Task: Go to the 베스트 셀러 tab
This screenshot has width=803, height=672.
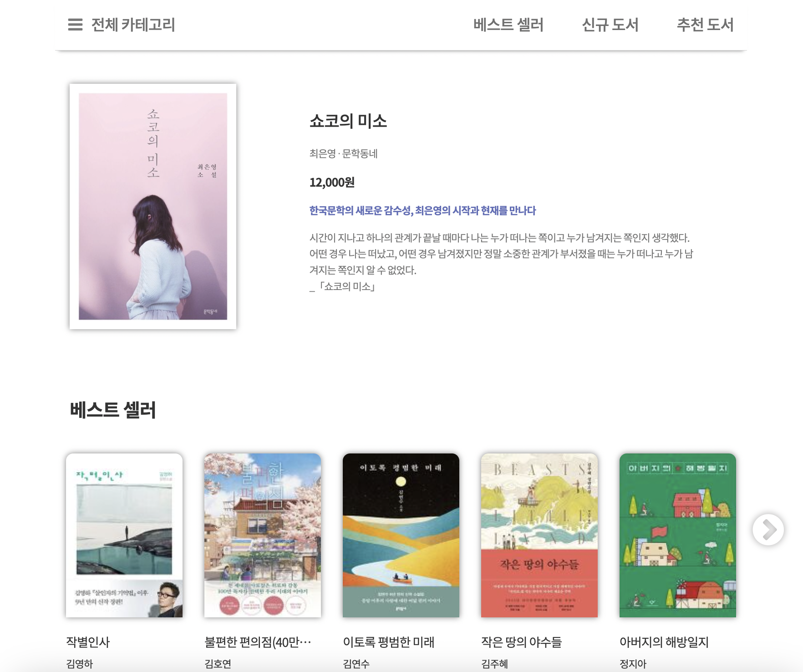Action: (508, 25)
